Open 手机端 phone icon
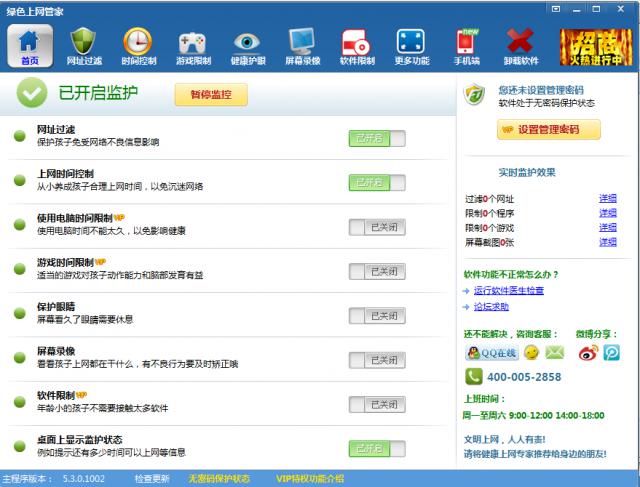The height and width of the screenshot is (487, 640). click(467, 46)
